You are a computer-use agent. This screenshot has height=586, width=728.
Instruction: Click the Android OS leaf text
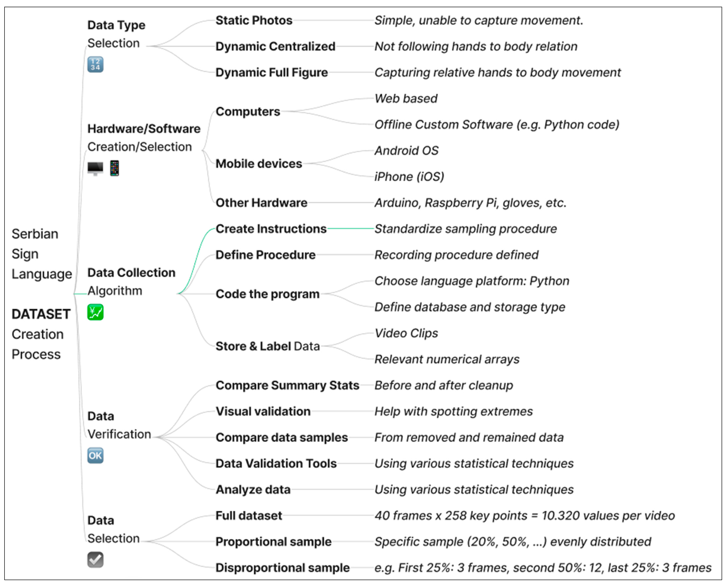coord(406,151)
